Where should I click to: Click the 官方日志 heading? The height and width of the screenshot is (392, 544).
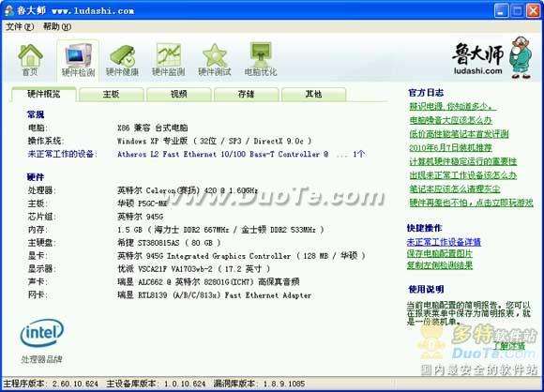(x=426, y=93)
